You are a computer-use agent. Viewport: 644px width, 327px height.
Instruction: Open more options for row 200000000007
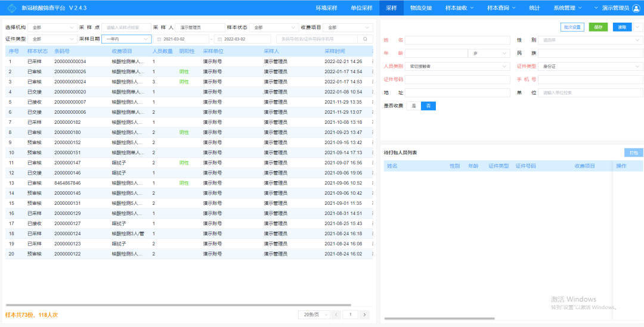tap(373, 102)
